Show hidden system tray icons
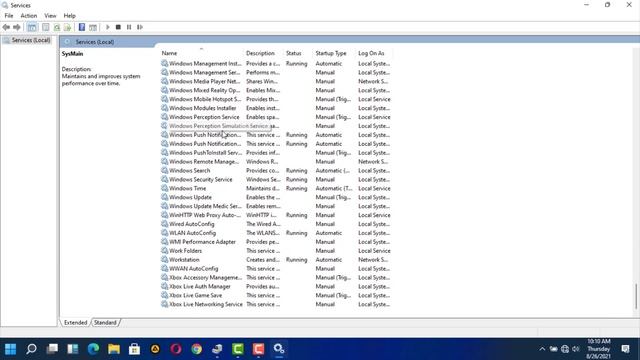The height and width of the screenshot is (360, 640). pos(542,349)
